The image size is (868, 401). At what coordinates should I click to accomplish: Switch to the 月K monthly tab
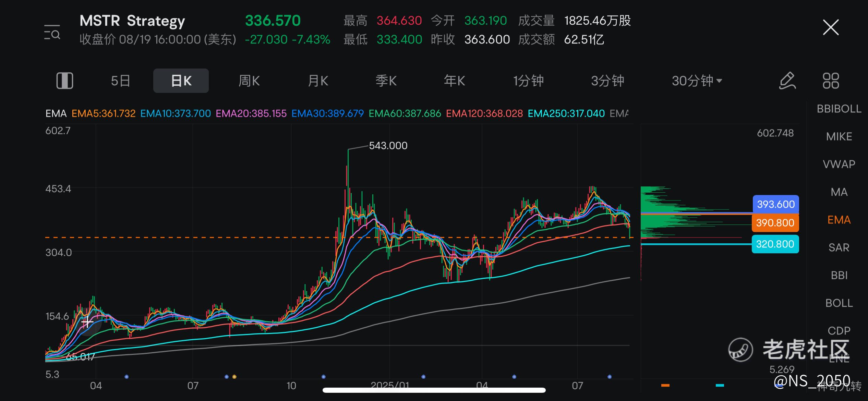point(318,81)
